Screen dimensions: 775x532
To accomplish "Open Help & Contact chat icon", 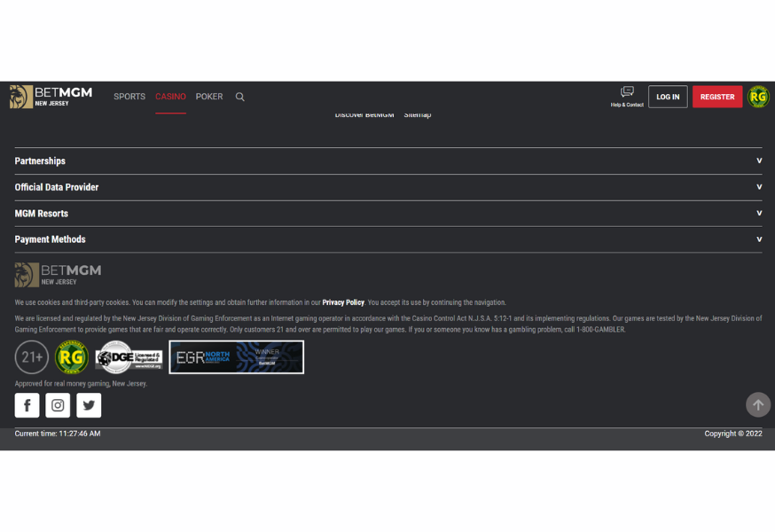I will click(x=627, y=97).
